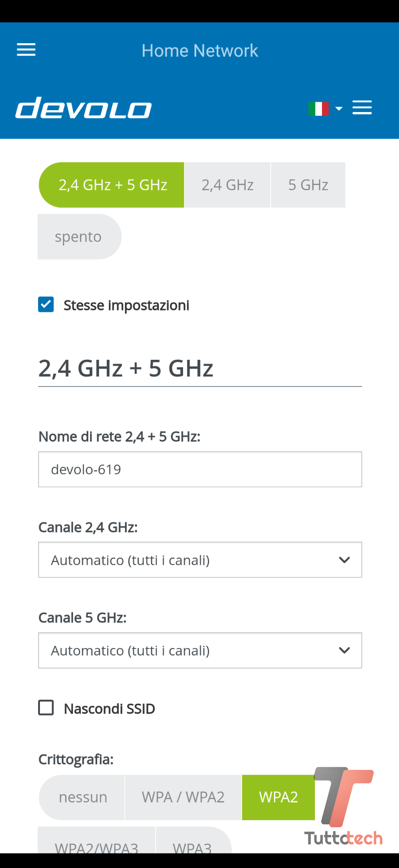The image size is (399, 868).
Task: Select nessun encryption option
Action: tap(83, 797)
